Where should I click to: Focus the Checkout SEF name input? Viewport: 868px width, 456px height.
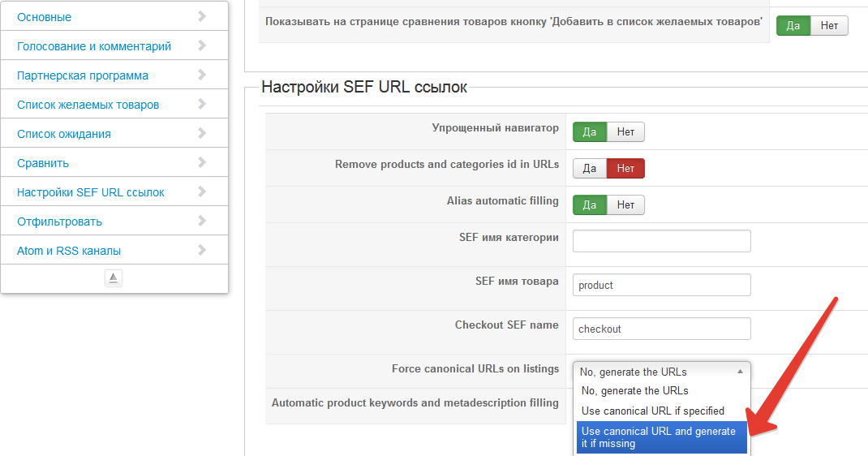[661, 329]
